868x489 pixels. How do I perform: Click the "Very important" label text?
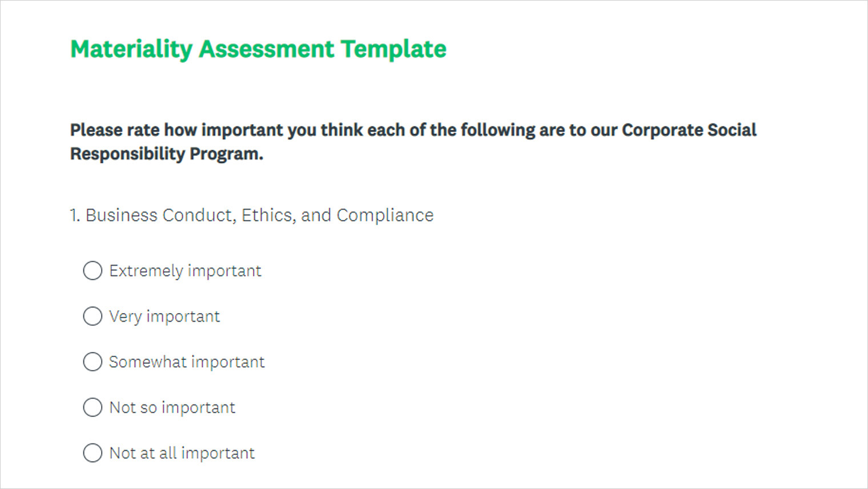tap(164, 316)
